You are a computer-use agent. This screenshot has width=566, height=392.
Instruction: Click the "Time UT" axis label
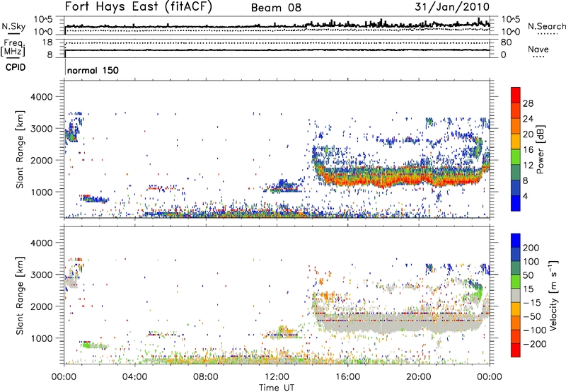[x=277, y=387]
